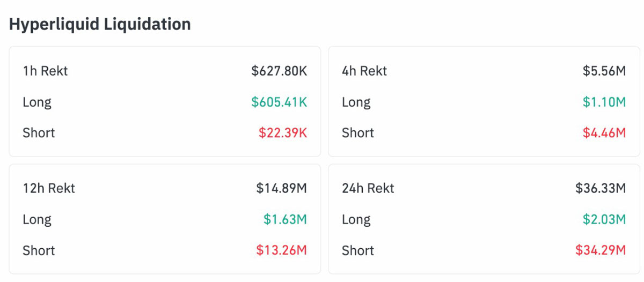Select the 12h Long value $1.63M
The width and height of the screenshot is (644, 282).
coord(285,219)
